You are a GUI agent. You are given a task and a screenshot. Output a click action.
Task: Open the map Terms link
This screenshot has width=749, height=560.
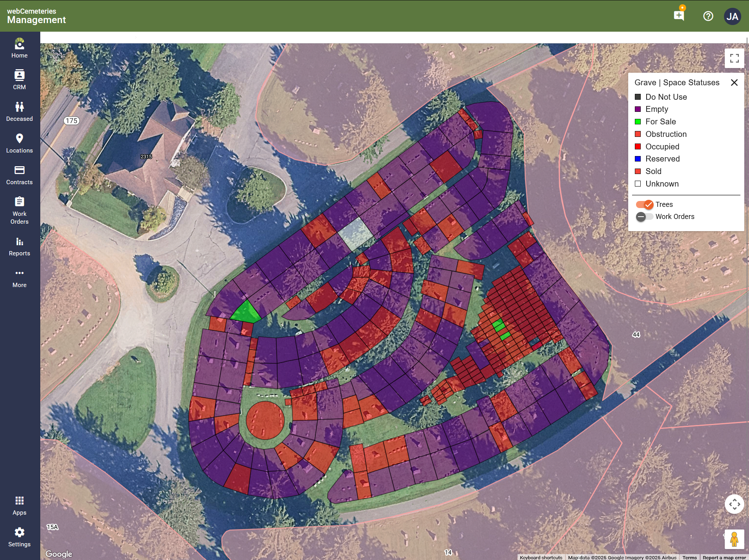coord(689,557)
